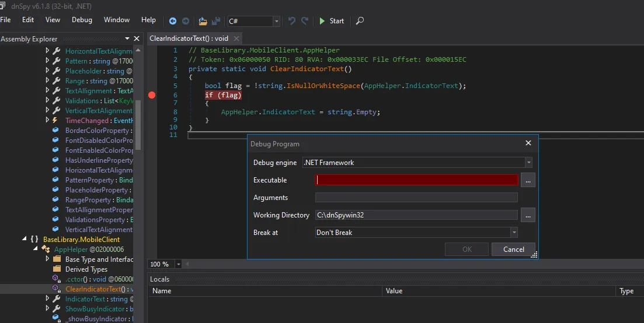Viewport: 644px width, 323px height.
Task: Click the Undo arrow icon
Action: tap(292, 21)
